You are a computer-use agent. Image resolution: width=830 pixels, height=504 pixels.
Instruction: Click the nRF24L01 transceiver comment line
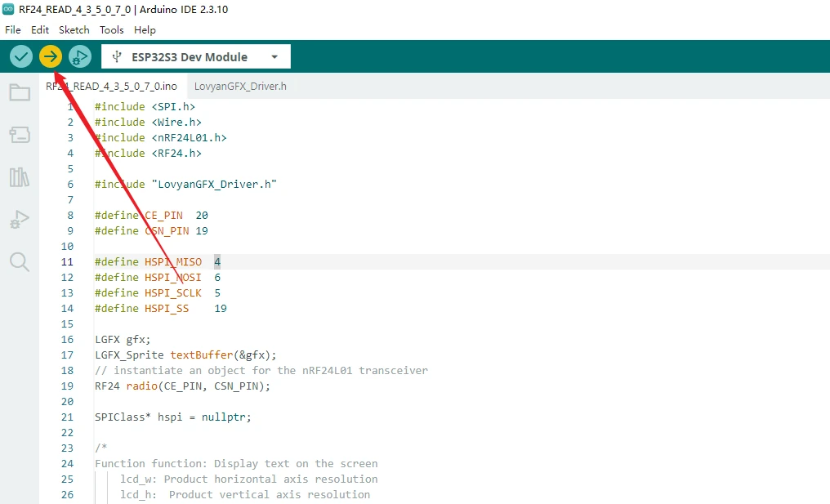261,371
